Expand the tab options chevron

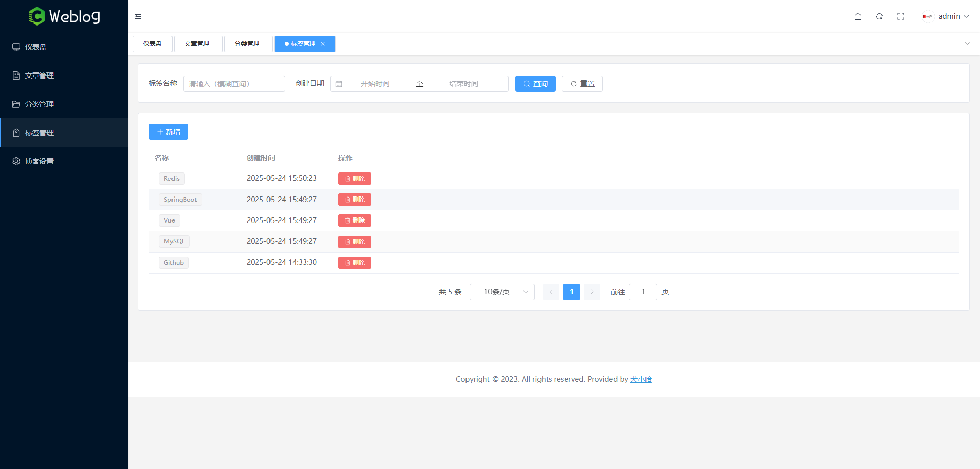coord(967,44)
